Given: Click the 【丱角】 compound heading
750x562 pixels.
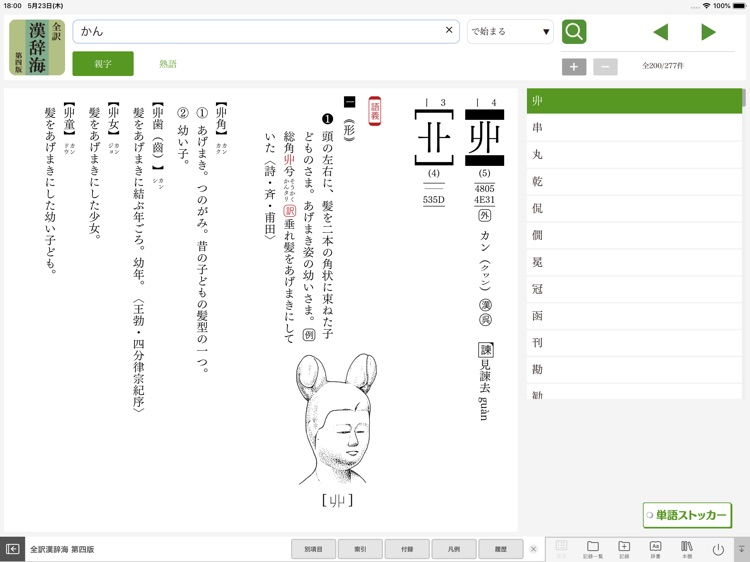Looking at the screenshot, I should (x=221, y=118).
